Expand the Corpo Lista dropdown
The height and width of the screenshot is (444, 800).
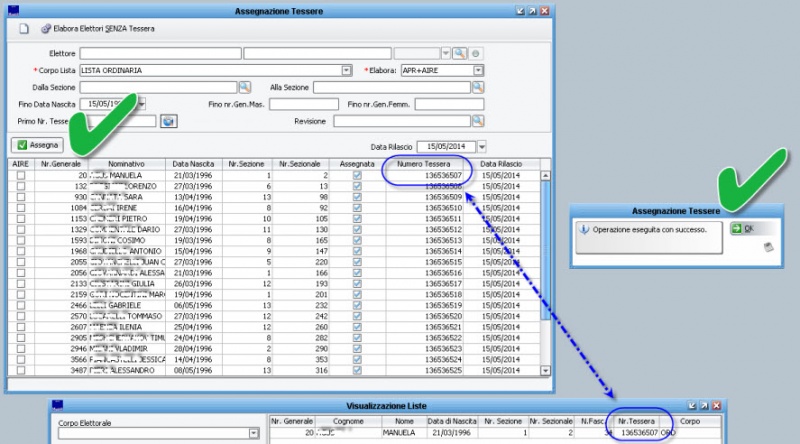[347, 70]
